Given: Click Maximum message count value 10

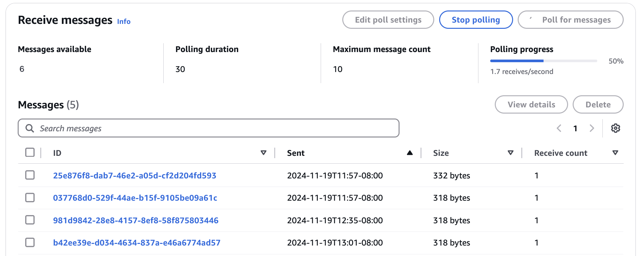Looking at the screenshot, I should coord(338,69).
